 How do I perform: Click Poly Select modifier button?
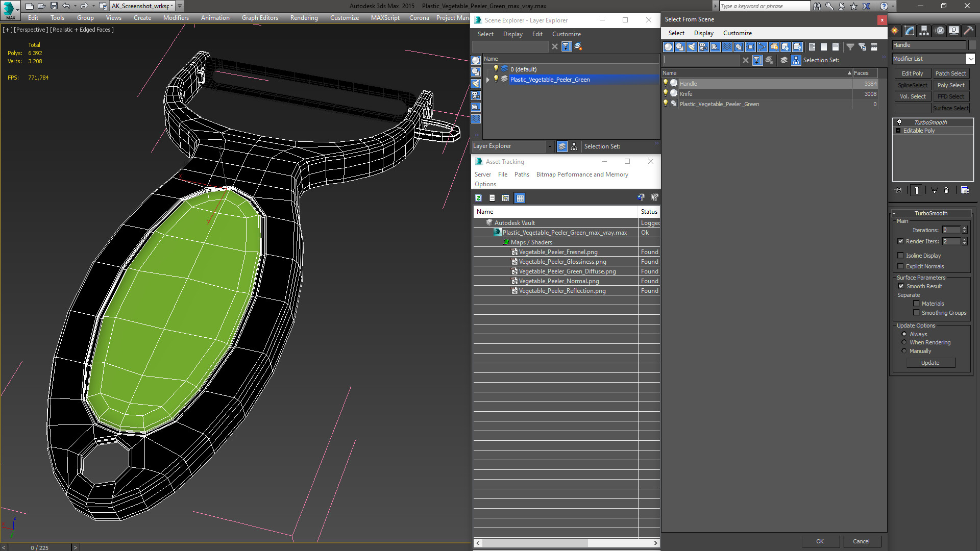(x=950, y=85)
